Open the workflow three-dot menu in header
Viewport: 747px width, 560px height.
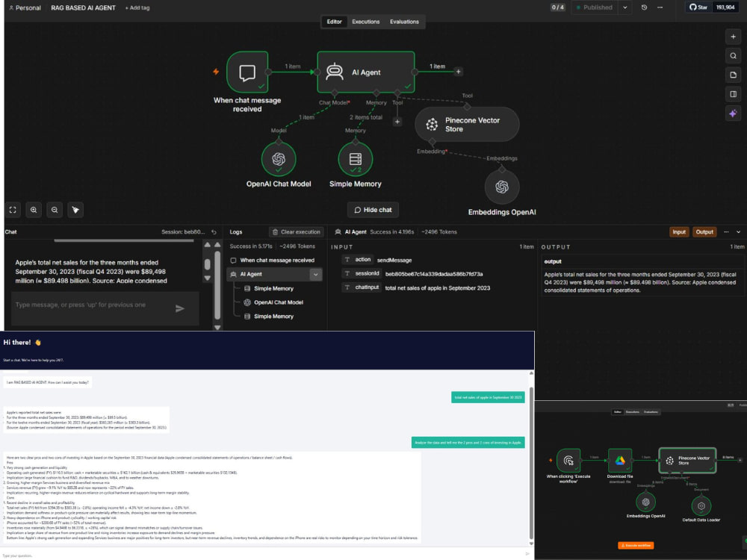(660, 7)
